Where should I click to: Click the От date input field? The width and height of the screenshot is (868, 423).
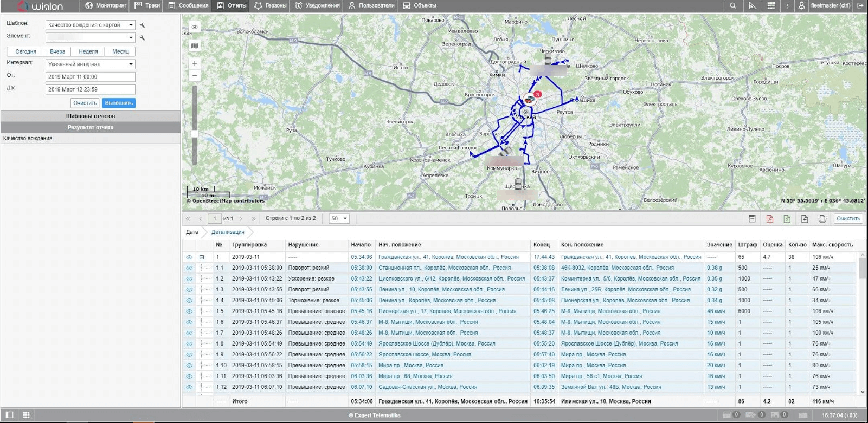pos(90,77)
